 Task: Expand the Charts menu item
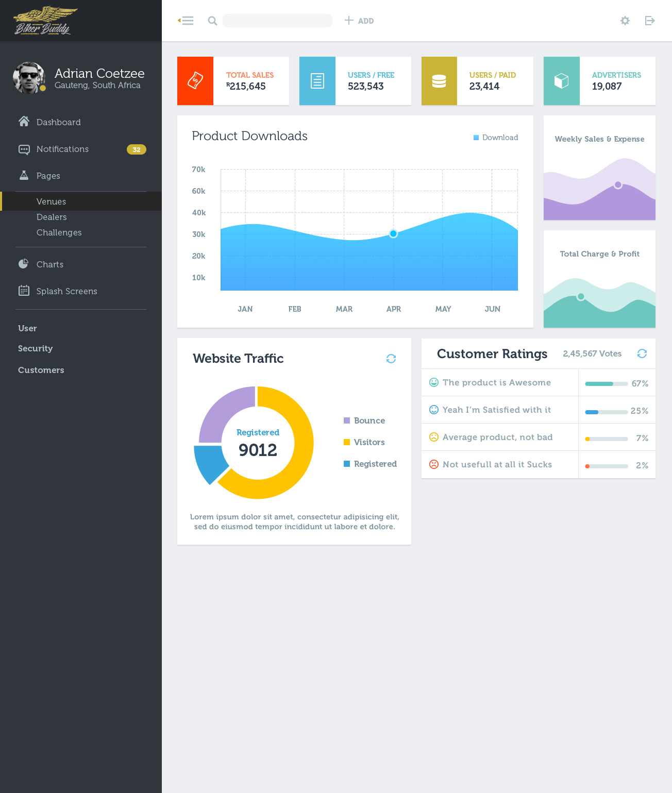[49, 264]
